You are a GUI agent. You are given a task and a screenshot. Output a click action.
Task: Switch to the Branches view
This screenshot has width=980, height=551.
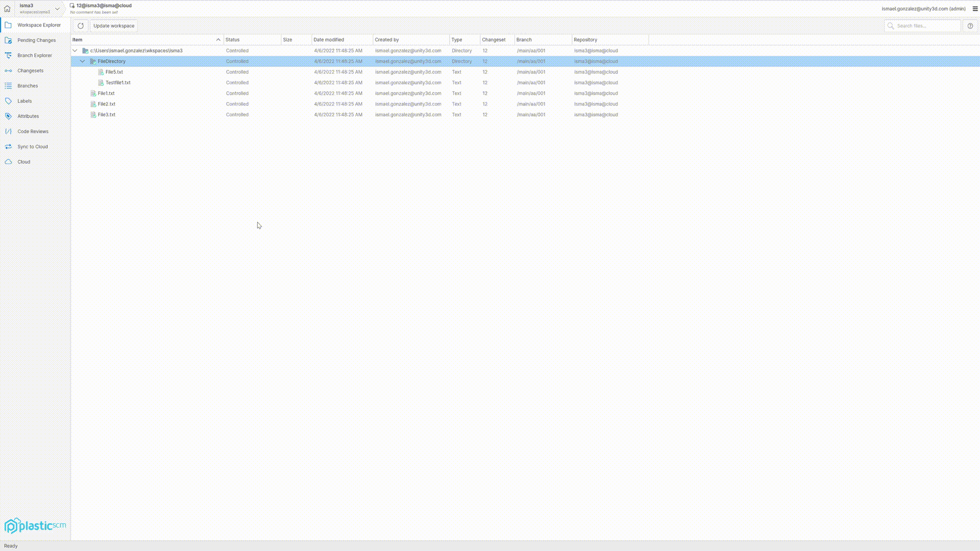coord(27,86)
